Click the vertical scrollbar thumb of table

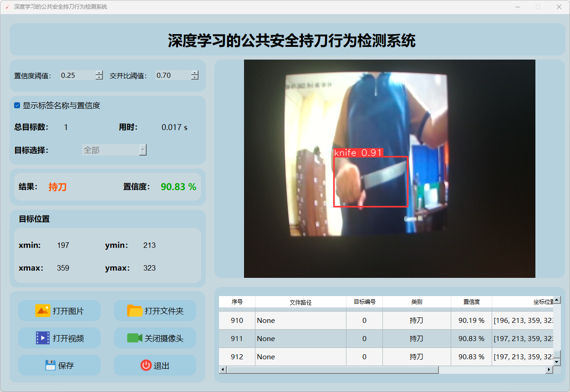pyautogui.click(x=557, y=354)
